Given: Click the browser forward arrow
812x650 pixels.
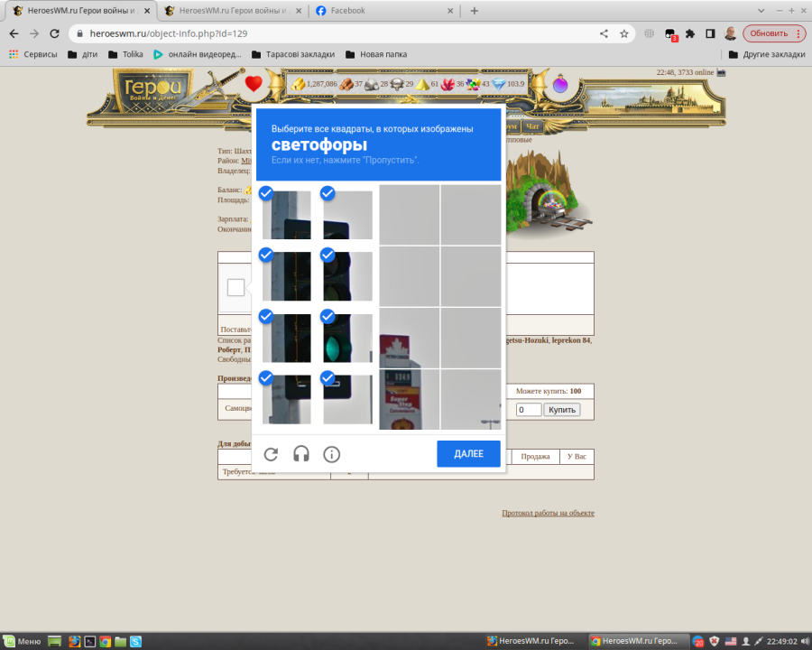Looking at the screenshot, I should 34,33.
